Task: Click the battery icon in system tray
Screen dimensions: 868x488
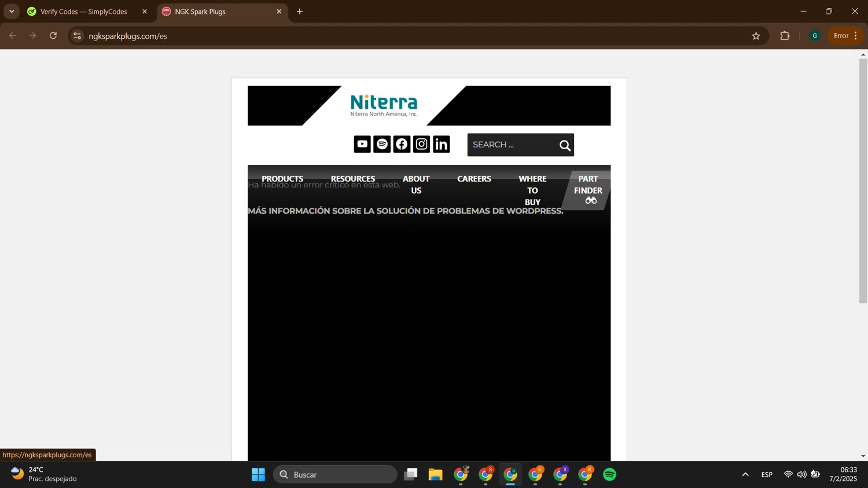Action: 815,475
